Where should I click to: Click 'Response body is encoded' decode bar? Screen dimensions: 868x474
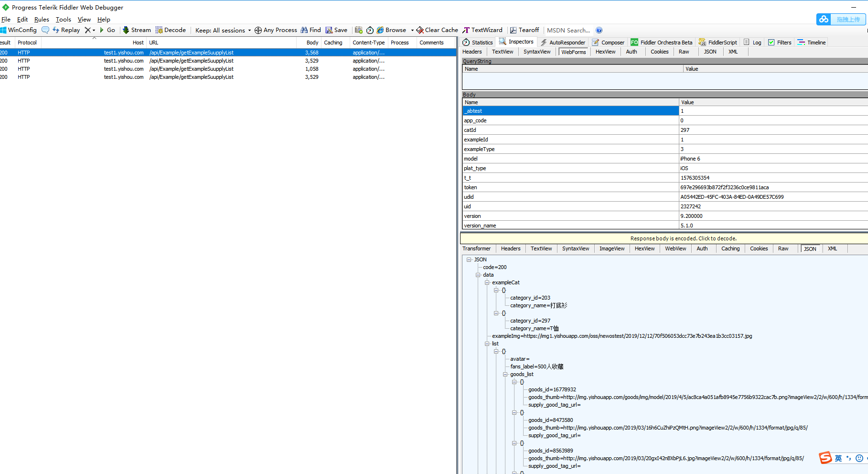pos(664,238)
